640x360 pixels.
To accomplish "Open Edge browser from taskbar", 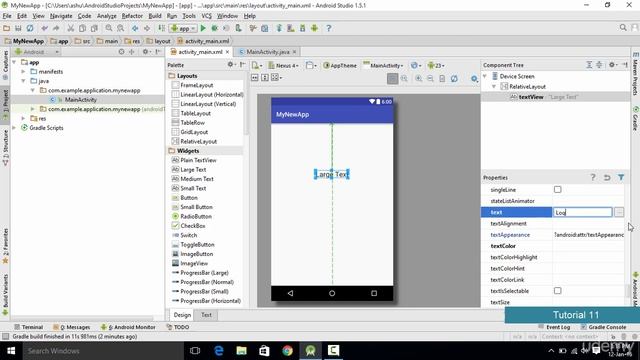I will click(x=219, y=351).
